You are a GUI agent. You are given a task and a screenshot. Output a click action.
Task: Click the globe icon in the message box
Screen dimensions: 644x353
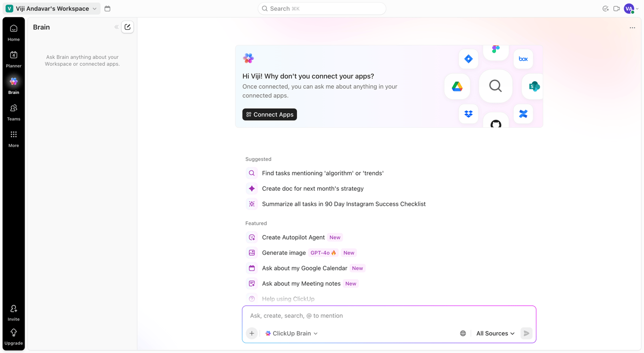tap(462, 333)
